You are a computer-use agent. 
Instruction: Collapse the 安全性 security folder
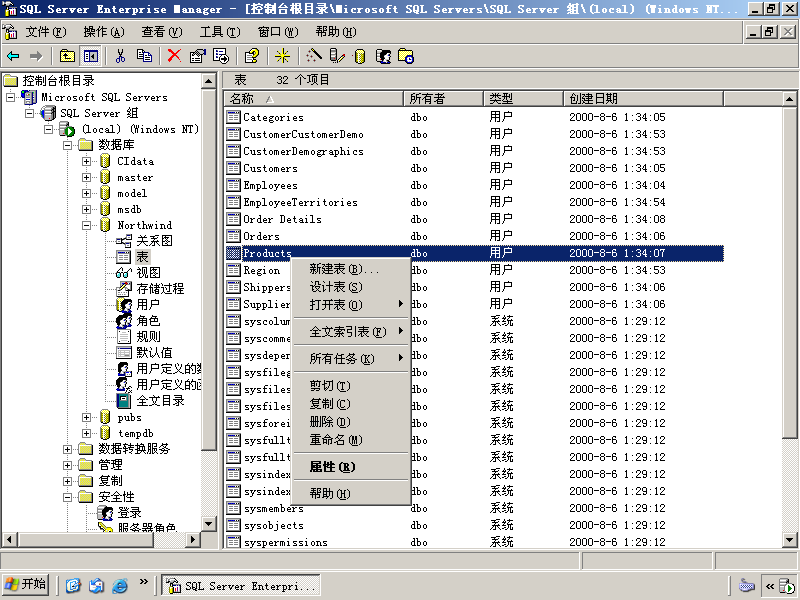click(67, 497)
